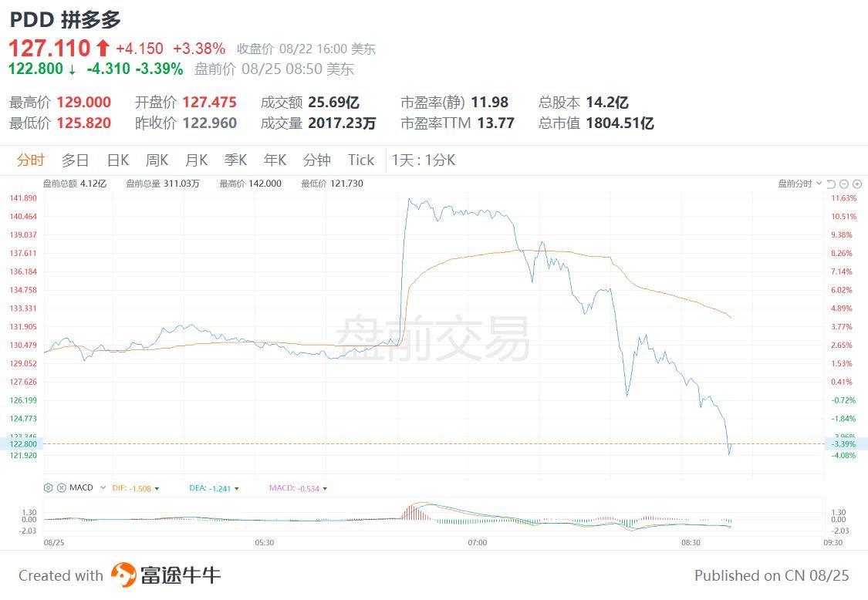Click the DIF value indicator arrow

157,489
